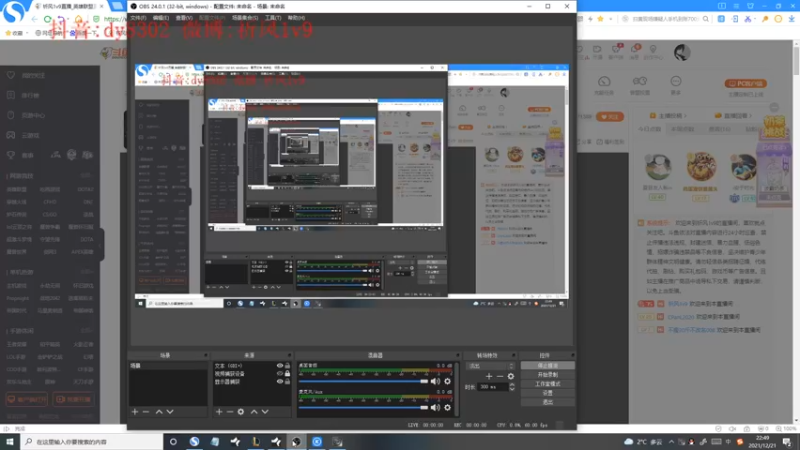Open the 帮助(H) menu in OBS
This screenshot has width=800, height=450.
coord(296,18)
